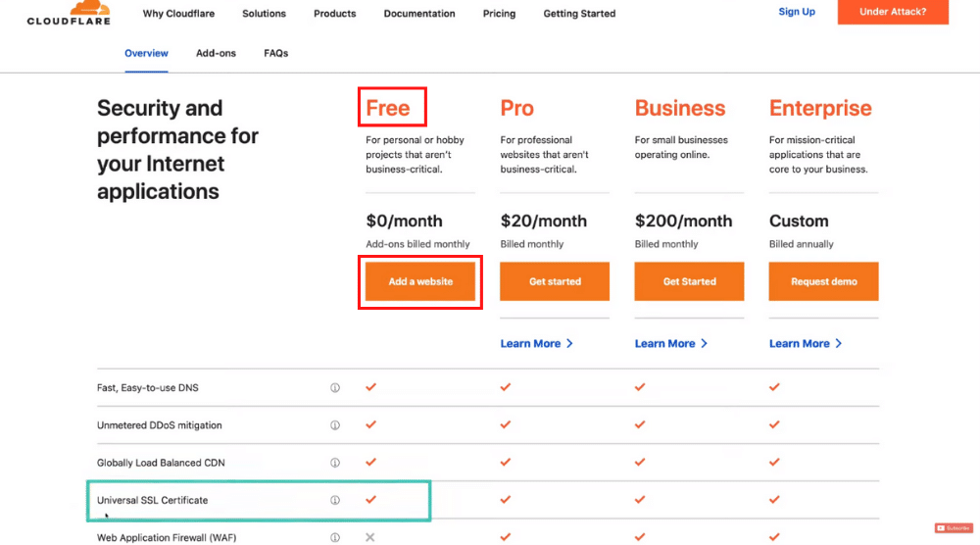Click Add-ons billed monthly text
Screen dimensions: 980x545
point(417,244)
